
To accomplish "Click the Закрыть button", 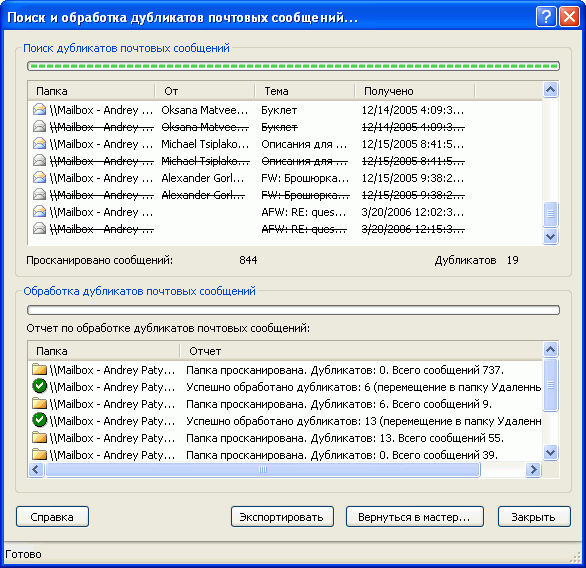I will click(x=534, y=517).
